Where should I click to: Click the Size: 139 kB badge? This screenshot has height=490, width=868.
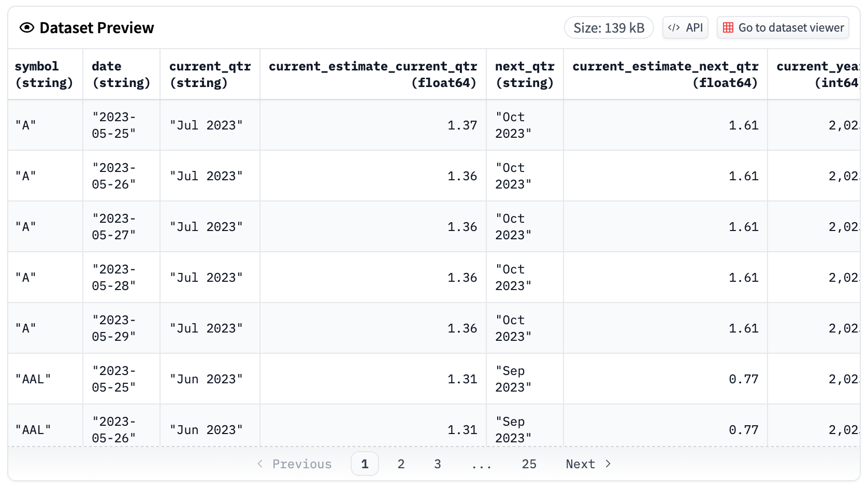609,28
